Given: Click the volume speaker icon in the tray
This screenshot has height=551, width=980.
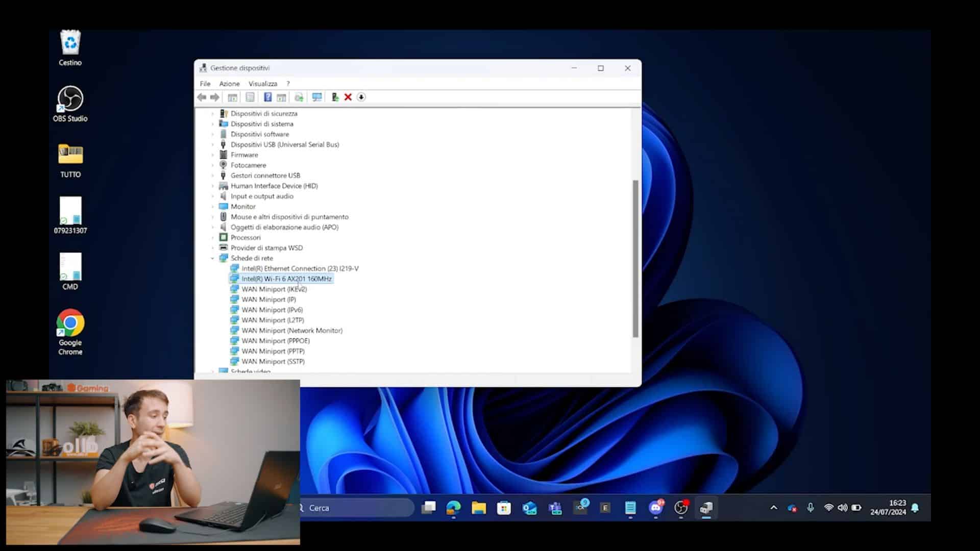Looking at the screenshot, I should (x=843, y=508).
